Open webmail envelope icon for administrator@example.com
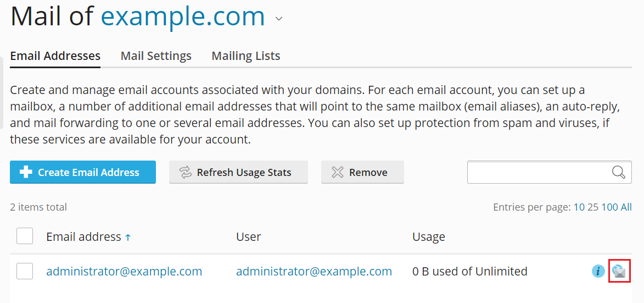This screenshot has height=303, width=644. click(x=619, y=271)
